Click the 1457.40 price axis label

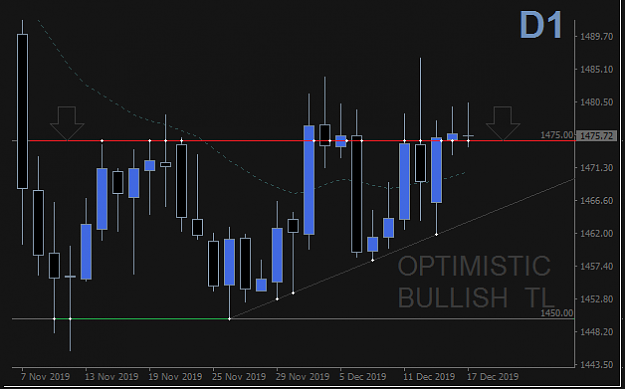point(597,266)
